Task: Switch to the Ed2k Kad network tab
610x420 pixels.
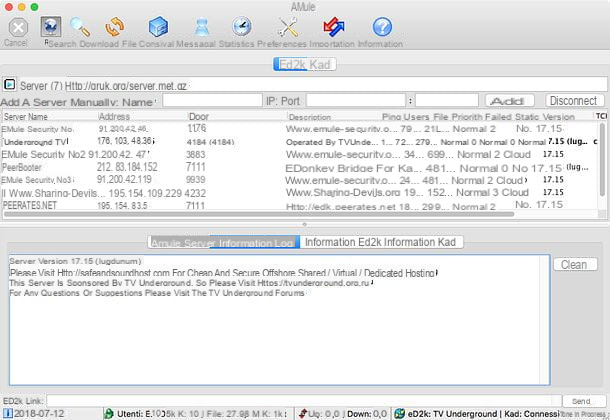Action: (305, 64)
